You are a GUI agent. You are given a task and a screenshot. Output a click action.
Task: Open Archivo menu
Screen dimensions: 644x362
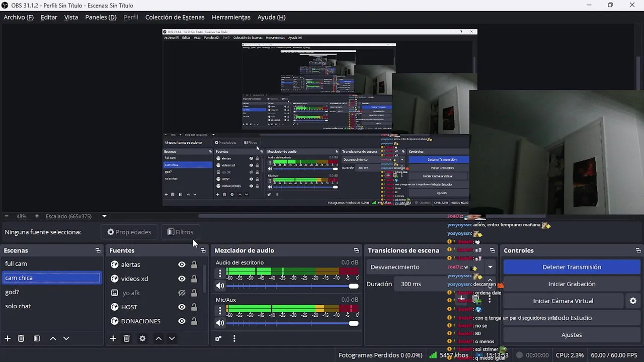tap(19, 17)
